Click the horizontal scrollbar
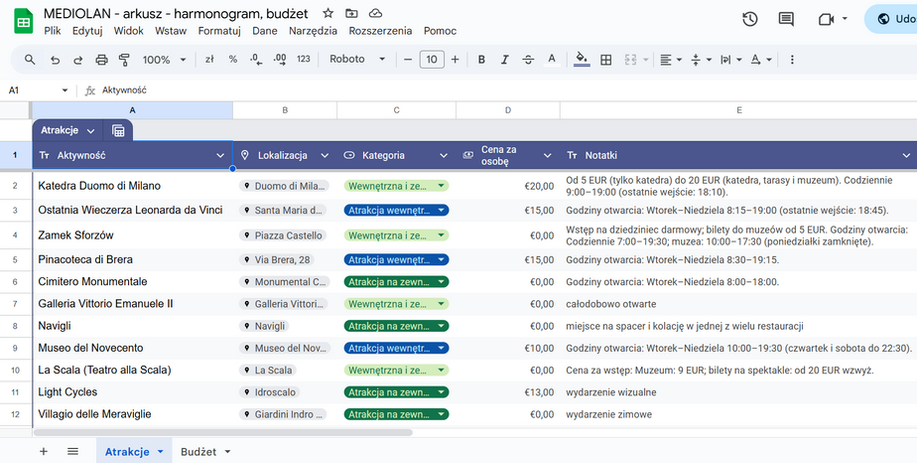The image size is (917, 463). point(223,433)
